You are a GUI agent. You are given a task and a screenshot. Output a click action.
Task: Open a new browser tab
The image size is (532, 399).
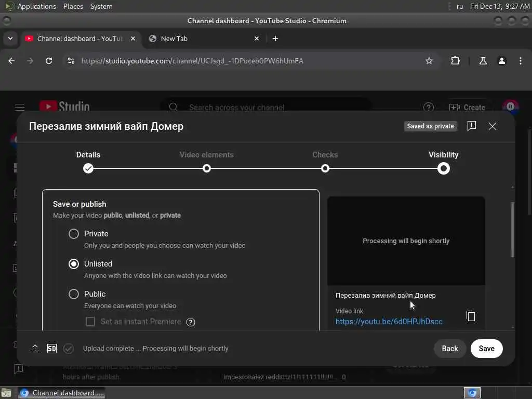click(x=275, y=38)
